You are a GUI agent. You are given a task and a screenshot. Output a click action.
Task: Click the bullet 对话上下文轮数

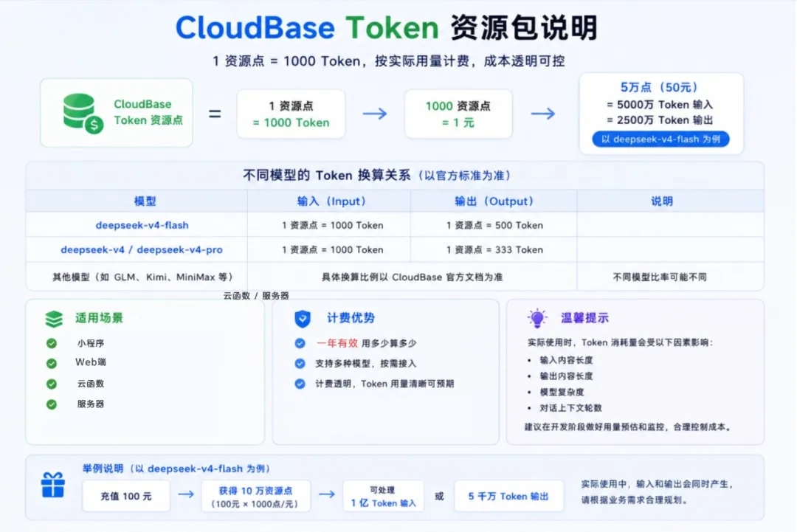click(x=570, y=408)
